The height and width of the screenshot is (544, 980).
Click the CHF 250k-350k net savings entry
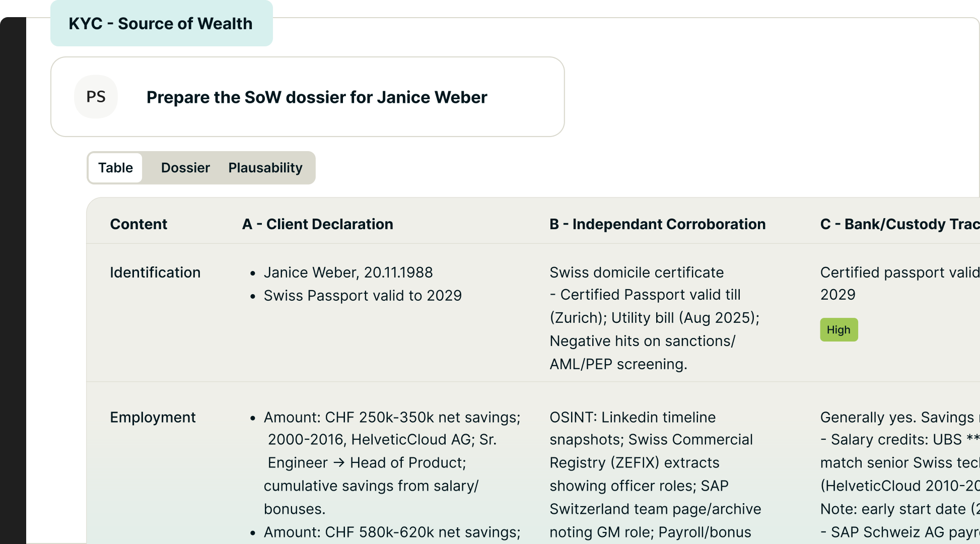tap(392, 417)
